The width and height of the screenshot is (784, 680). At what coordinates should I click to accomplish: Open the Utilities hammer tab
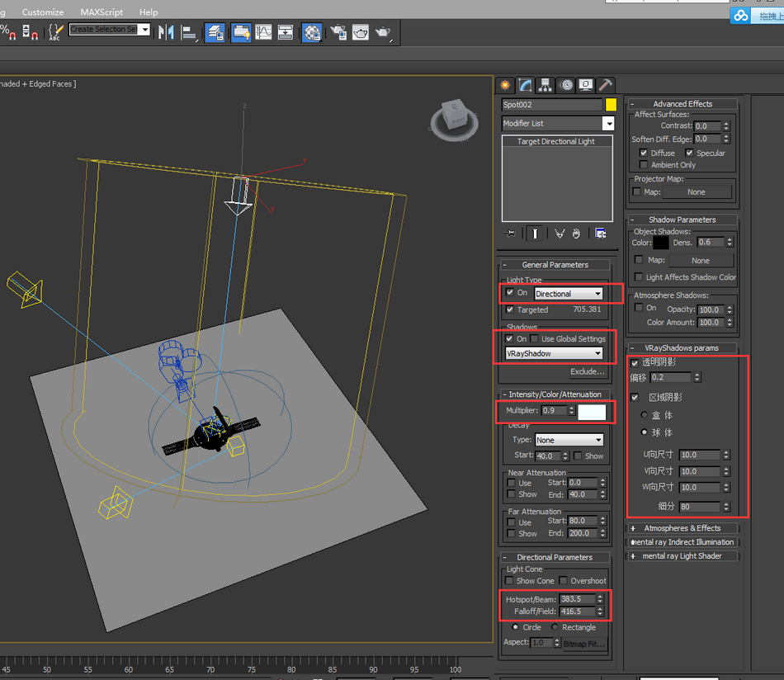click(x=606, y=85)
